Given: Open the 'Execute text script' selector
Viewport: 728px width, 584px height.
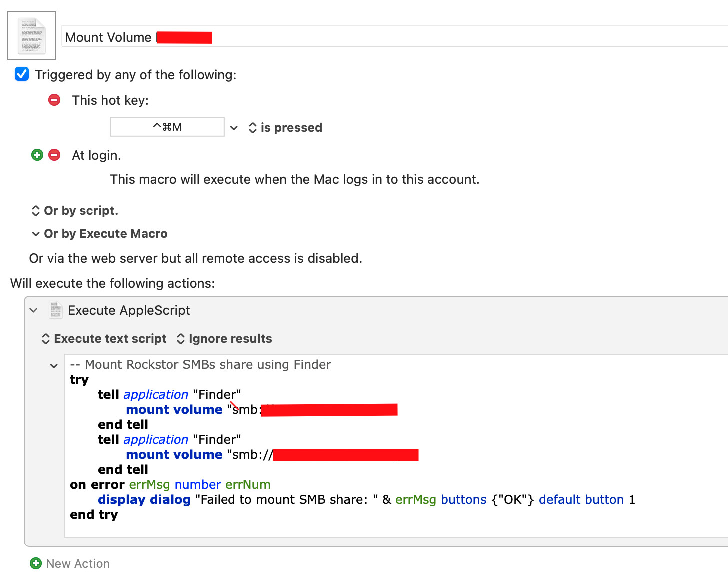Looking at the screenshot, I should tap(104, 339).
